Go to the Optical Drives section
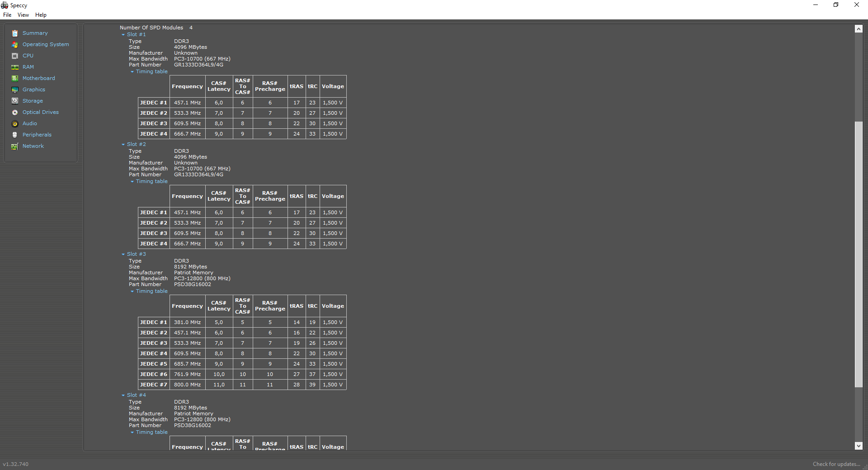This screenshot has width=868, height=470. 41,112
